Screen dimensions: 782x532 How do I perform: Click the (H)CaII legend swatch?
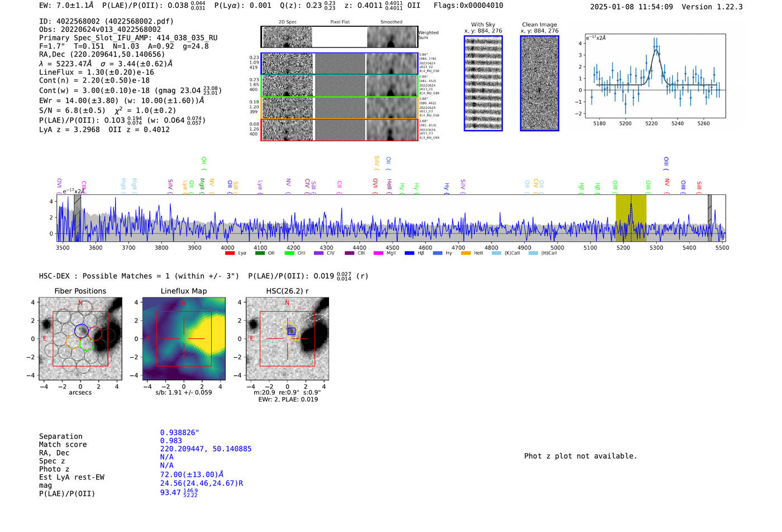coord(533,253)
